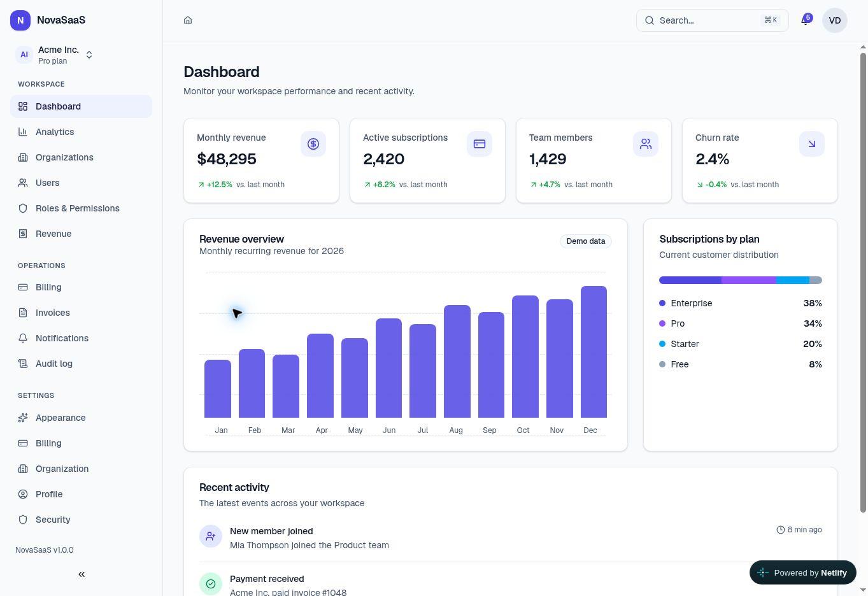The image size is (868, 596).
Task: Click the Settings Billing card icon
Action: pos(23,443)
